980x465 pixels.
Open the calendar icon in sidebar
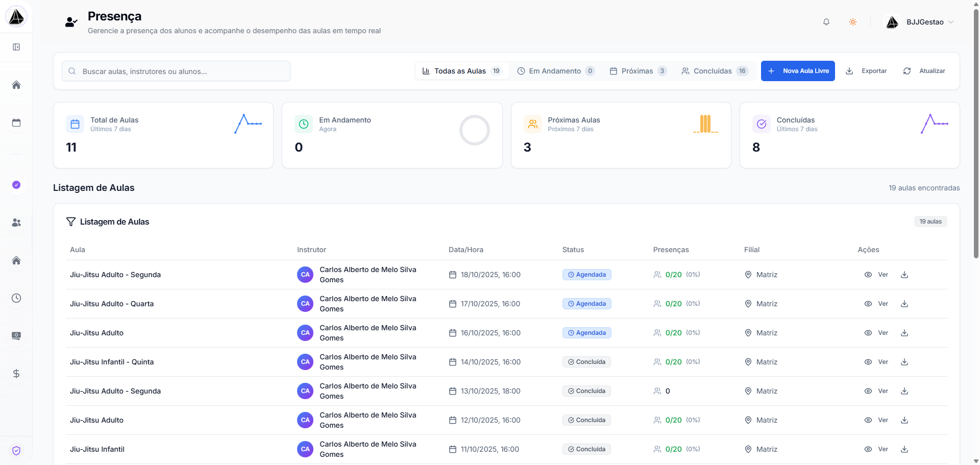click(16, 123)
